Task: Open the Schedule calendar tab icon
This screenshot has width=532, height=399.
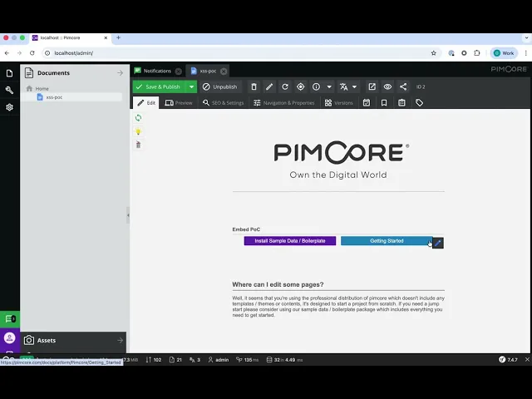Action: 367,103
